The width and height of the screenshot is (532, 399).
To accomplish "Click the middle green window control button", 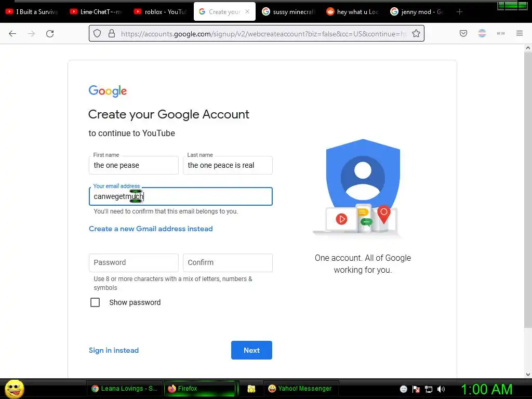I will pos(511,5).
